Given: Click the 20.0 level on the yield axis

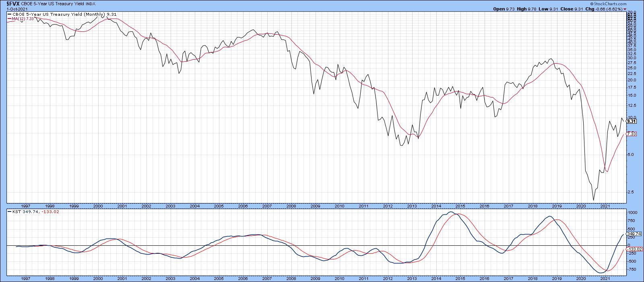Looking at the screenshot, I should [632, 80].
